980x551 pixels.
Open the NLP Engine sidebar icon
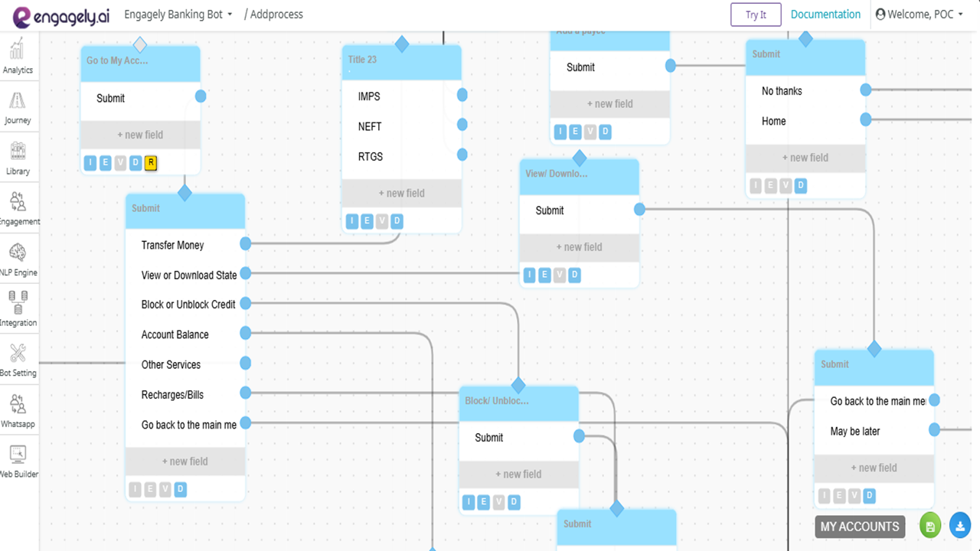coord(18,259)
